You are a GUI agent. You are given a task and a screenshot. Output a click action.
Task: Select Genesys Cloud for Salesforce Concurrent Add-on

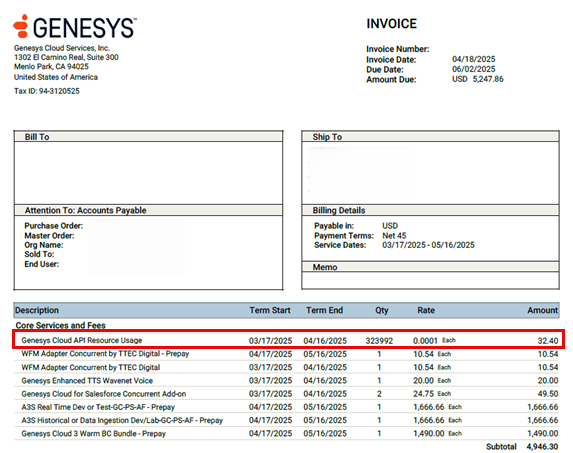(104, 394)
